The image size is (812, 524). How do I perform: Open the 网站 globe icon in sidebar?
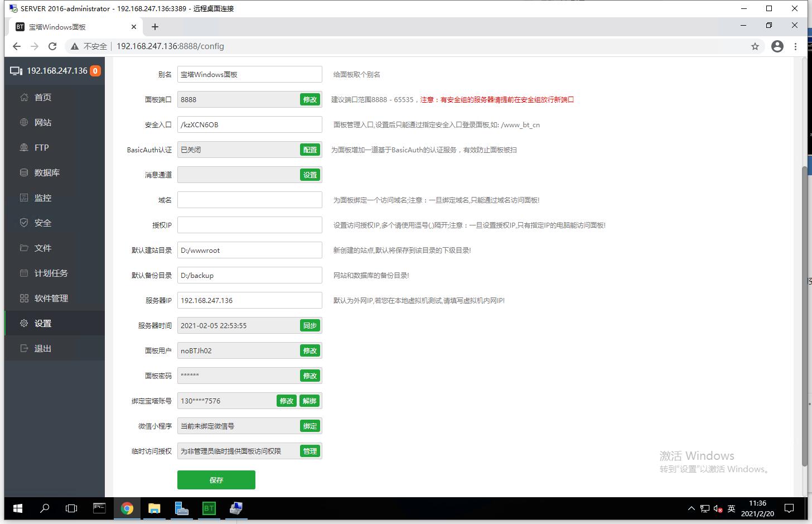tap(24, 122)
